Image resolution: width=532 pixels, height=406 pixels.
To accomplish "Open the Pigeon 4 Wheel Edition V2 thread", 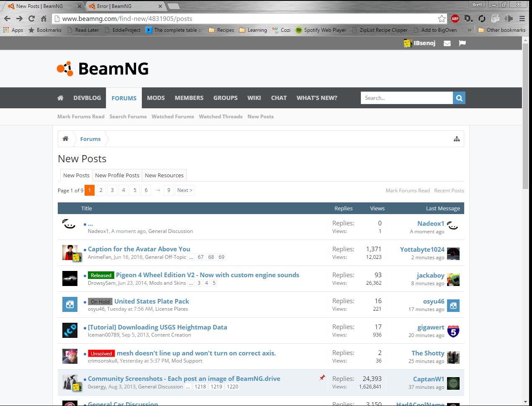I will coord(208,275).
